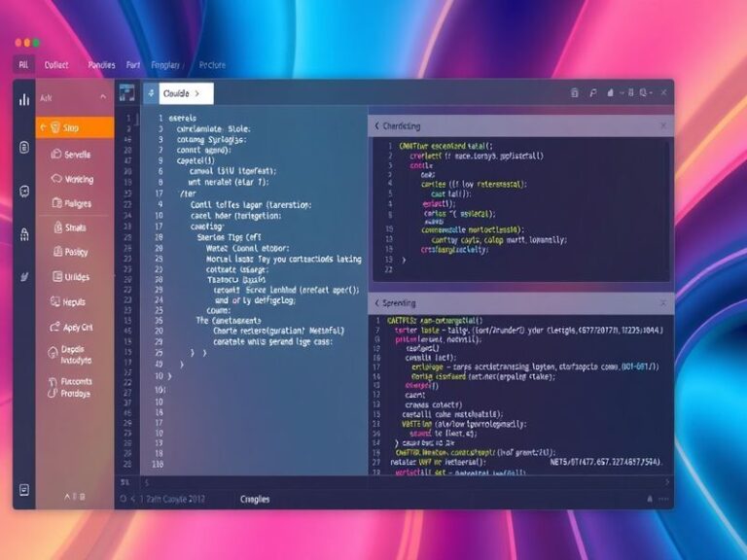Click the red dot in the window's top-left corner
Viewport: 747px width, 560px height.
pyautogui.click(x=18, y=43)
